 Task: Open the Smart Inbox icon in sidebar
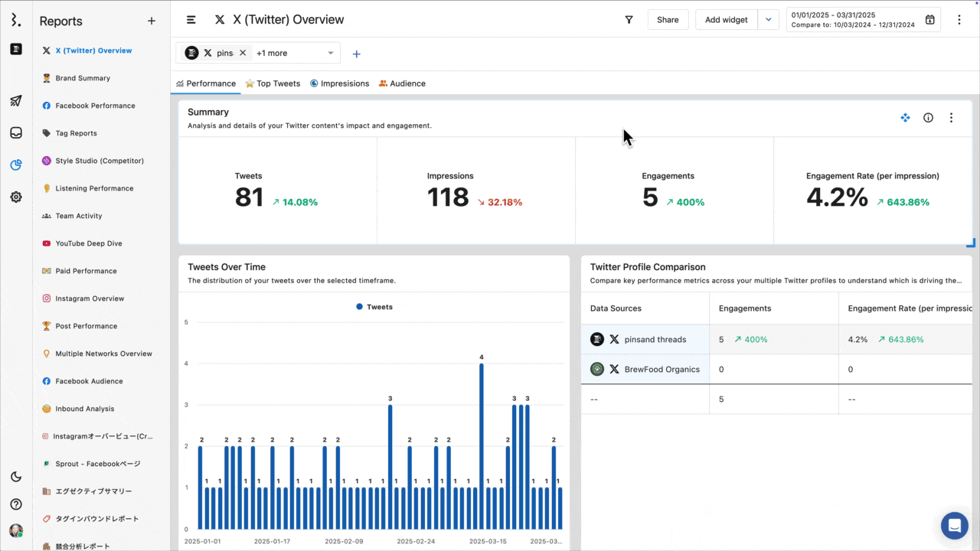[x=15, y=132]
